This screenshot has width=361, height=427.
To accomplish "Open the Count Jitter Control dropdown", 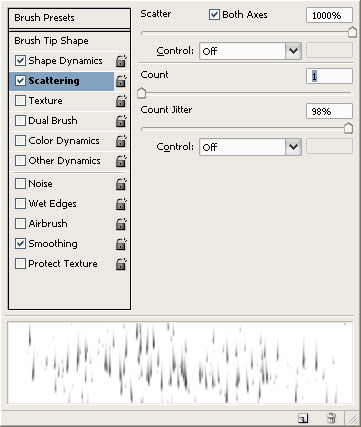I will pos(250,147).
